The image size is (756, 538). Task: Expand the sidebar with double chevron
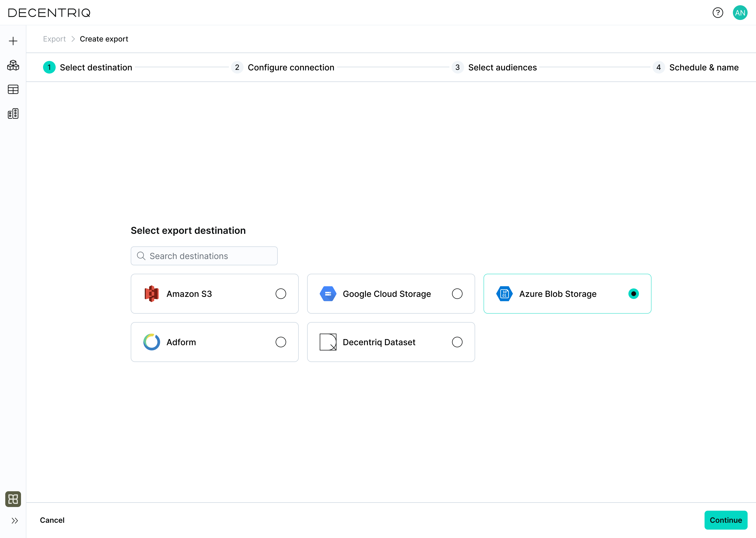pos(14,521)
